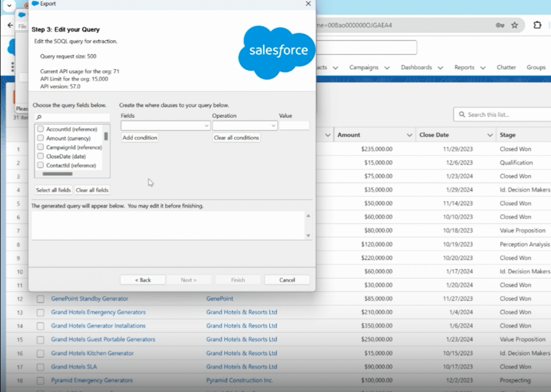Open Grand Hotels Guest Portable Generators link
Image resolution: width=551 pixels, height=392 pixels.
(103, 340)
